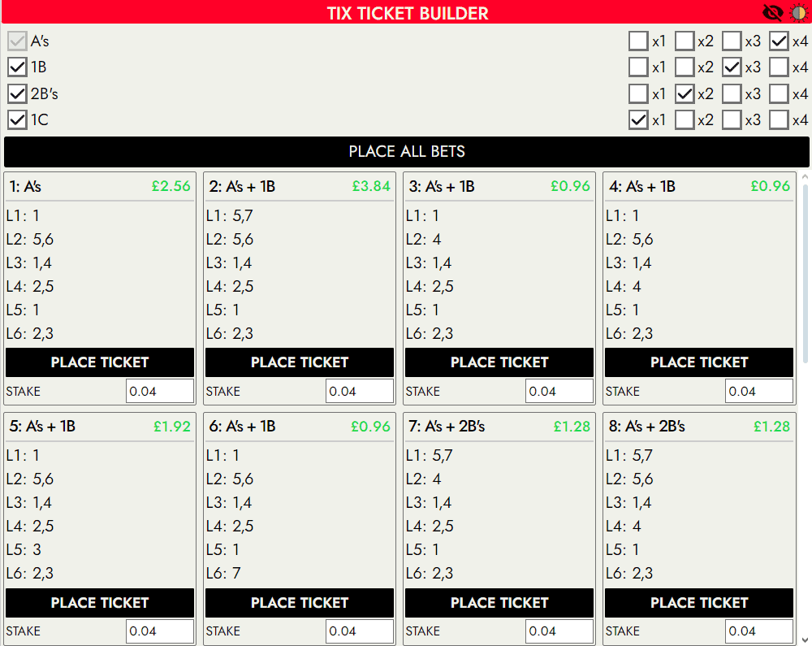This screenshot has width=812, height=646.
Task: Focus the stake input for ticket 8
Action: coord(758,631)
